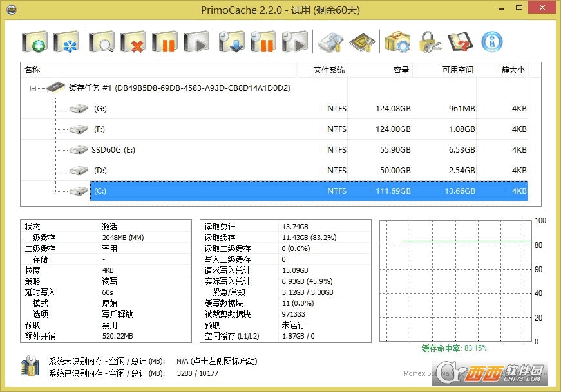Click the 名称 column header
Screen dimensions: 561x392
pyautogui.click(x=158, y=70)
